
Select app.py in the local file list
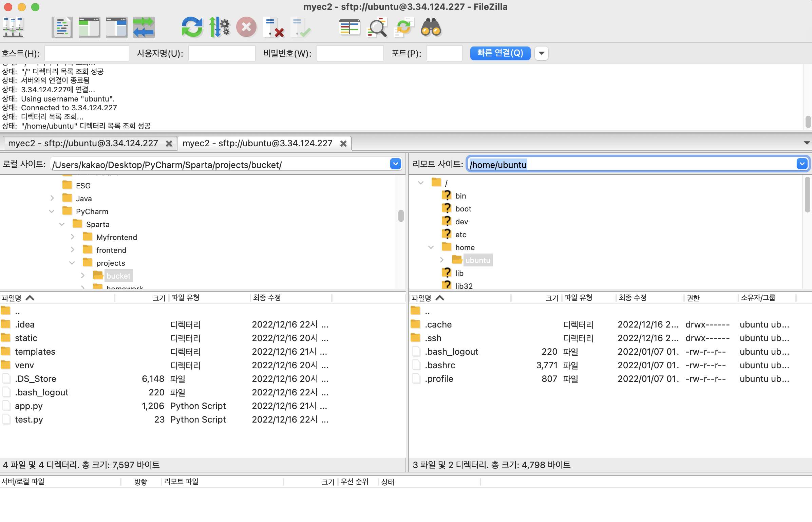pyautogui.click(x=29, y=406)
